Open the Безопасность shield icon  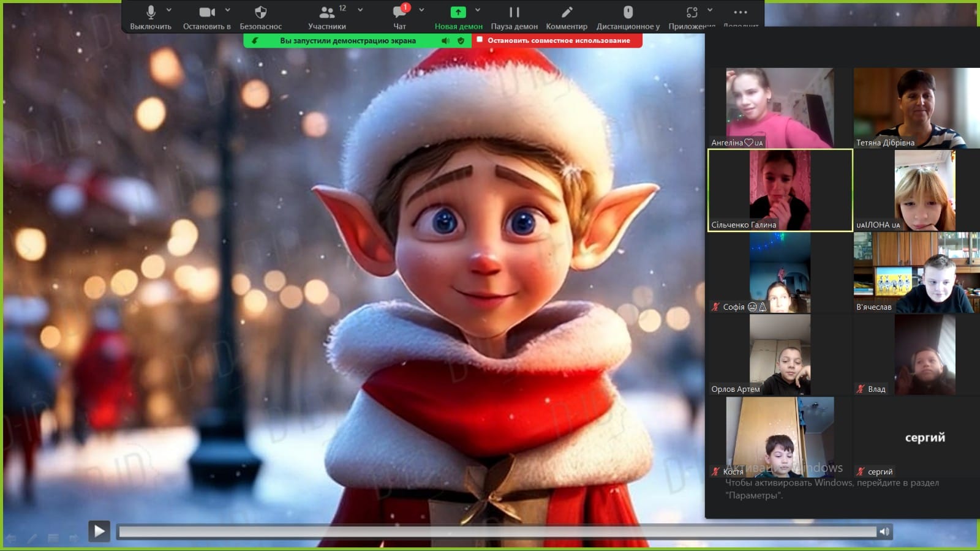tap(260, 12)
